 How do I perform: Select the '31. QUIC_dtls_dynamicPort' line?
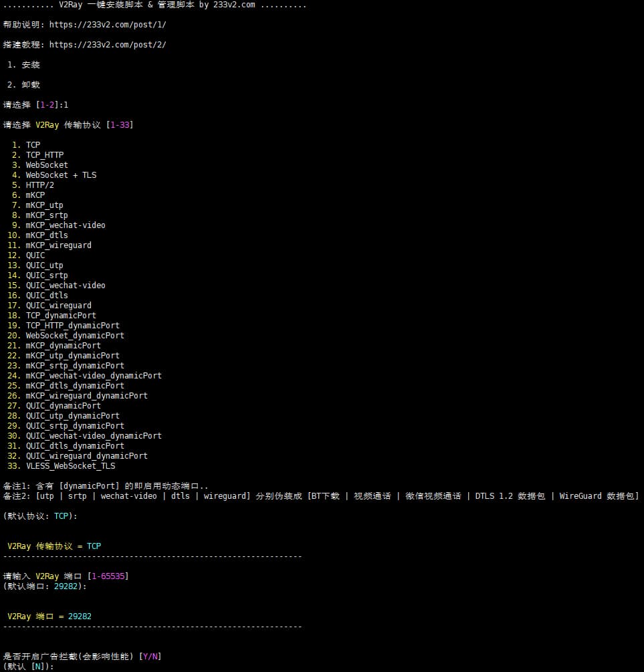point(66,446)
